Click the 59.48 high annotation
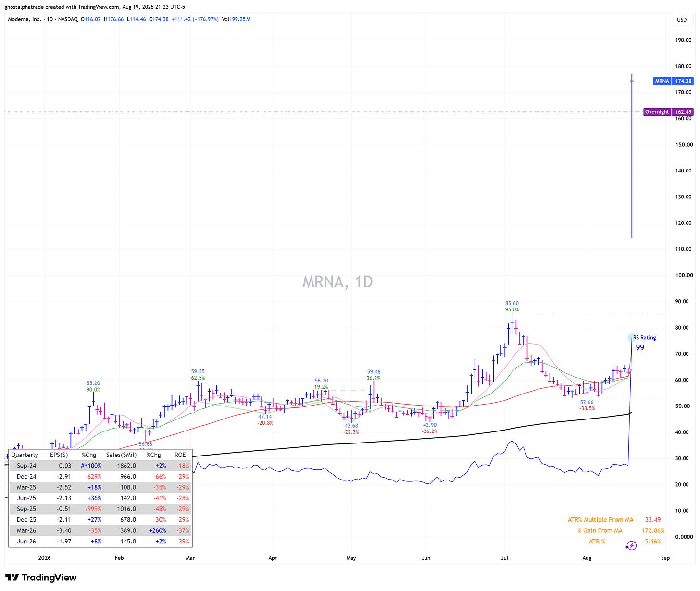This screenshot has height=591, width=700. [374, 371]
